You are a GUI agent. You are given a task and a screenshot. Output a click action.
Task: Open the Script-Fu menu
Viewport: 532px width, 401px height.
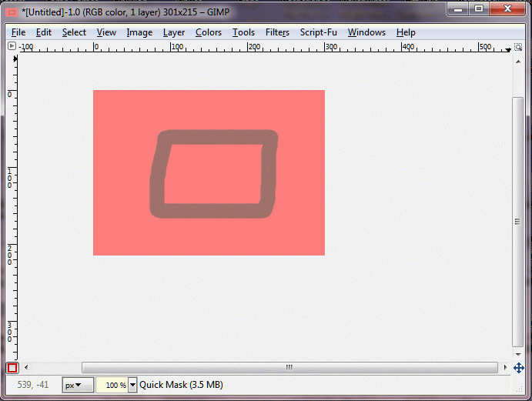tap(318, 32)
